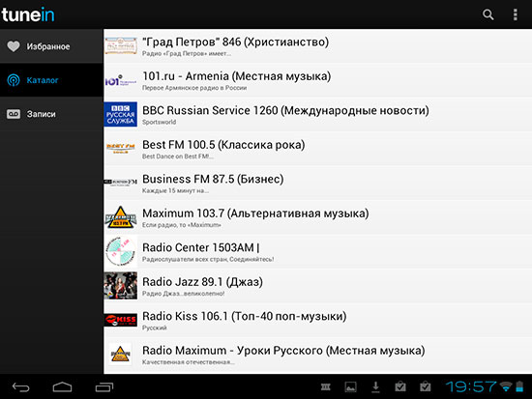Open the Избранное tab
The image size is (532, 399).
[x=51, y=46]
